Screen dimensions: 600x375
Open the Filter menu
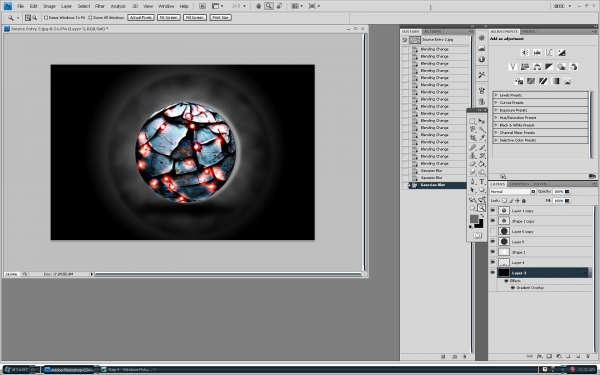pos(100,6)
